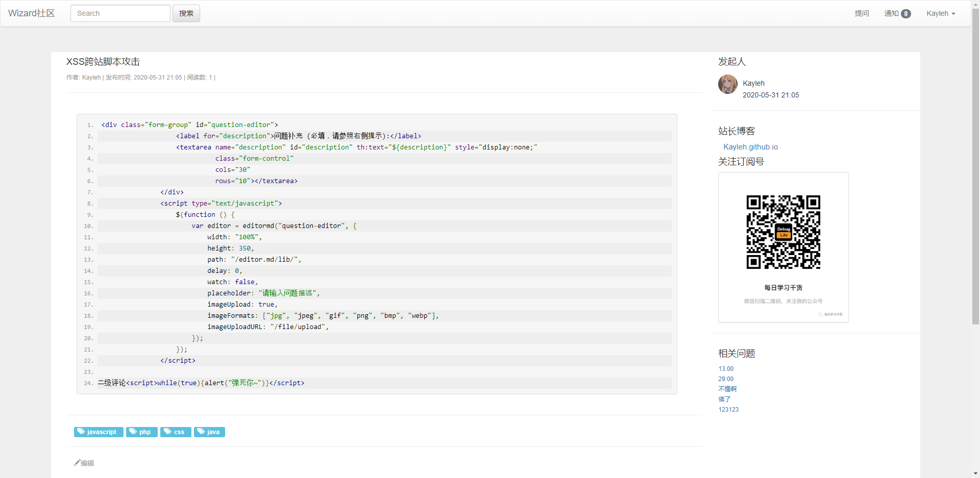The height and width of the screenshot is (478, 980).
Task: Click the 搜索 search button
Action: (x=186, y=13)
